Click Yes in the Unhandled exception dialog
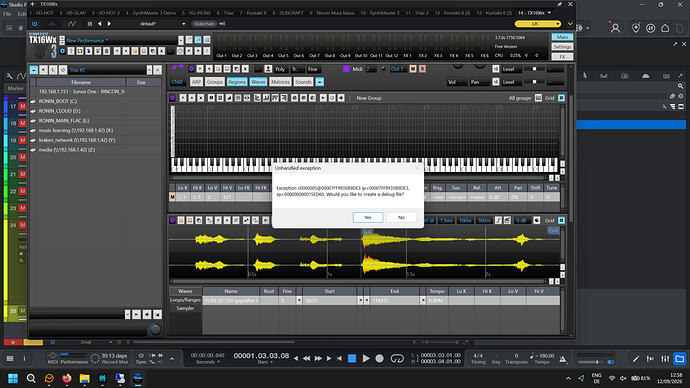The height and width of the screenshot is (388, 690). (367, 217)
